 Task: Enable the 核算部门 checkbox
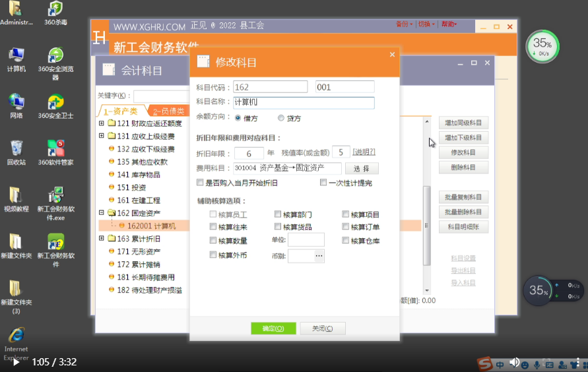coord(278,214)
